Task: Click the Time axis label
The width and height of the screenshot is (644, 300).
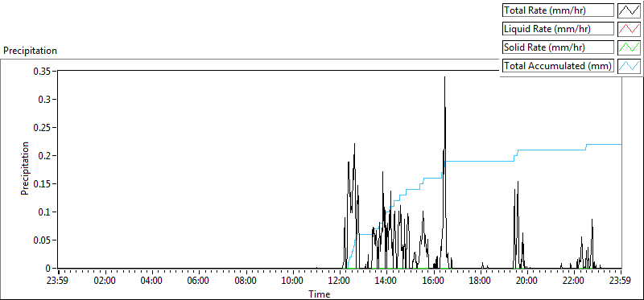Action: click(319, 294)
